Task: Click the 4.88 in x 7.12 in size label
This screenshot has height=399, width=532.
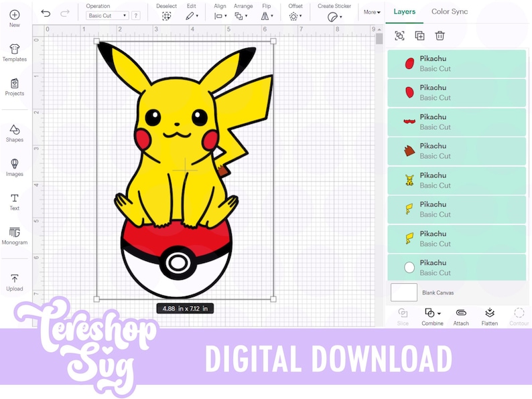Action: tap(185, 309)
